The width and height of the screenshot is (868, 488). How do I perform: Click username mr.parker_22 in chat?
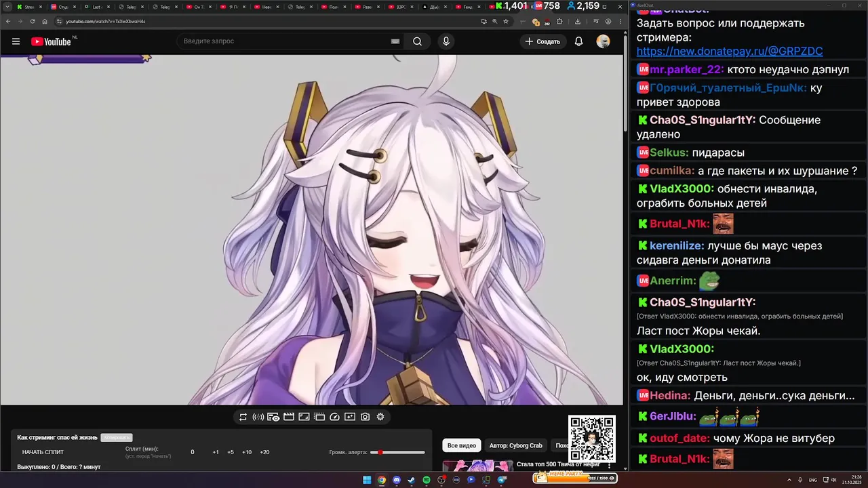coord(686,70)
